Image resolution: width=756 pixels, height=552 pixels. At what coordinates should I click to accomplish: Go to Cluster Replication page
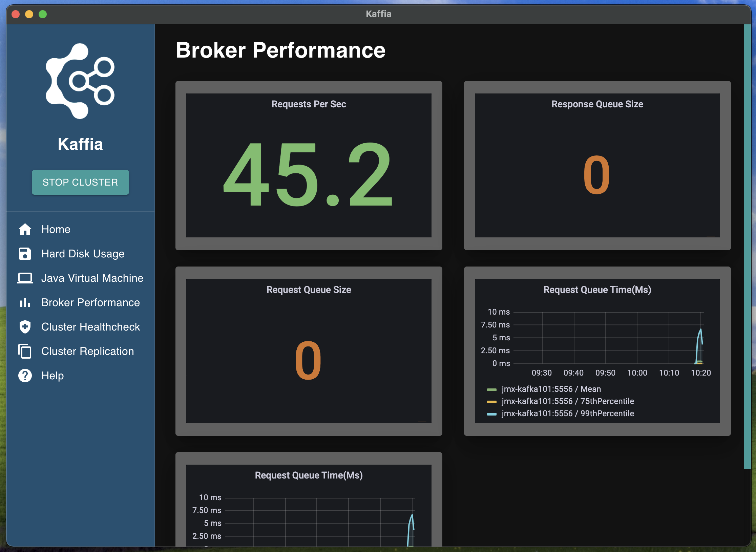coord(87,351)
